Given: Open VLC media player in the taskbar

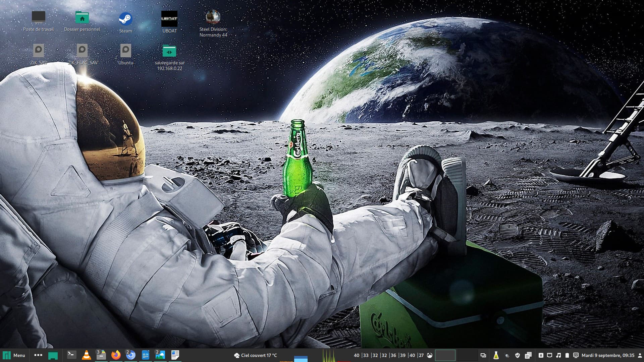Looking at the screenshot, I should click(x=86, y=355).
